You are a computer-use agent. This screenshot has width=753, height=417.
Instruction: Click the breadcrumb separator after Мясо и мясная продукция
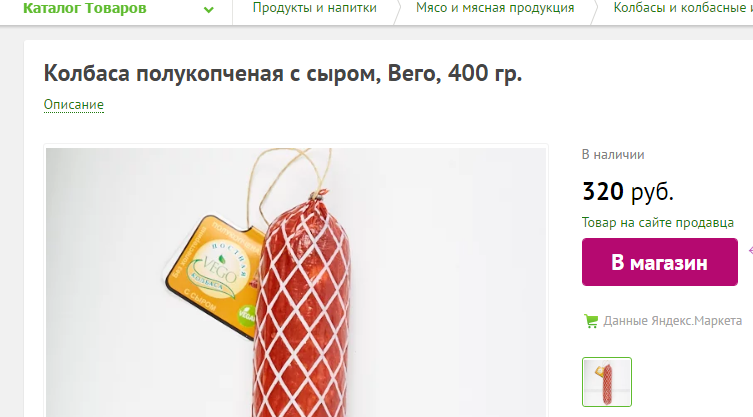coord(594,11)
